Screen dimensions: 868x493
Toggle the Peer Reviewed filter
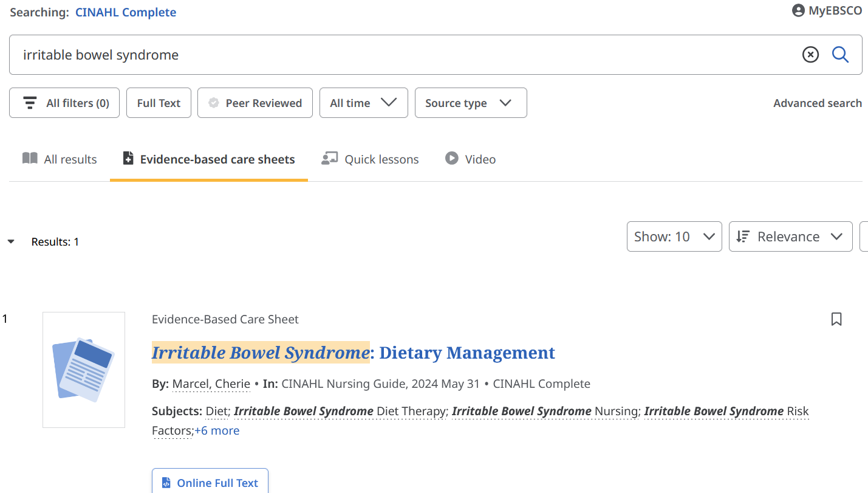(255, 103)
